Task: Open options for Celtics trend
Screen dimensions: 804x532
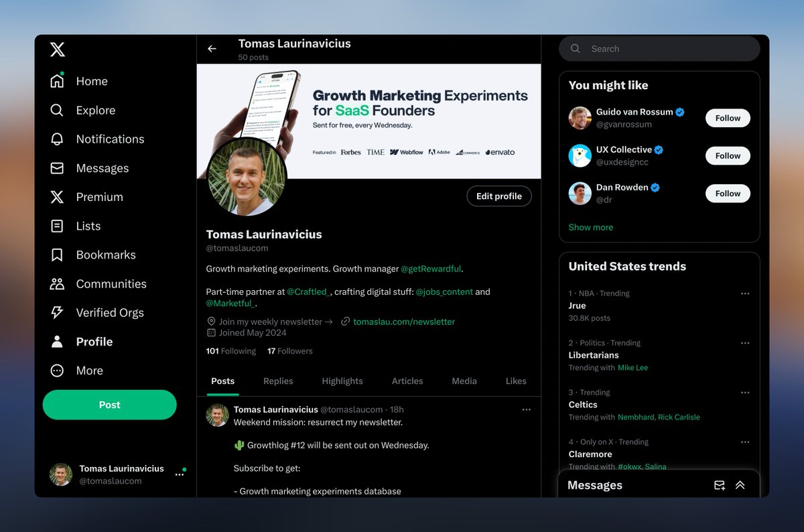Action: (x=745, y=393)
